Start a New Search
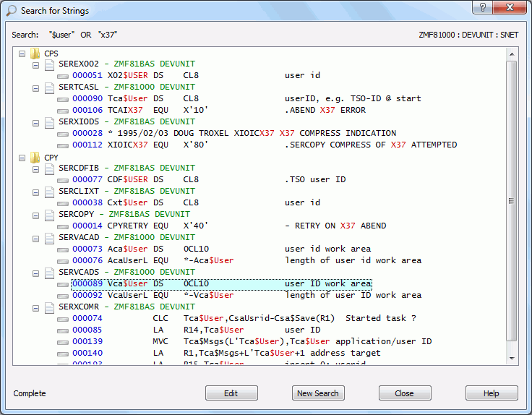 tap(318, 393)
